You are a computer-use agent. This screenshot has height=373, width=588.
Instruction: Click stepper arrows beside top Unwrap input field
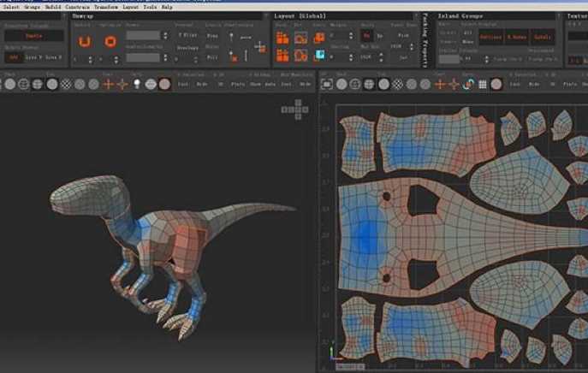[165, 36]
